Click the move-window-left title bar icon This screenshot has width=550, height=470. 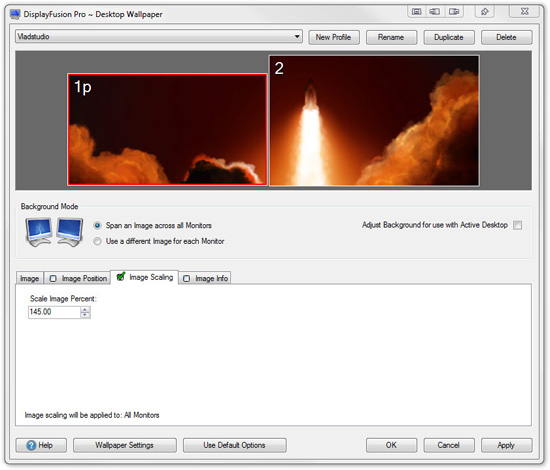coord(435,12)
